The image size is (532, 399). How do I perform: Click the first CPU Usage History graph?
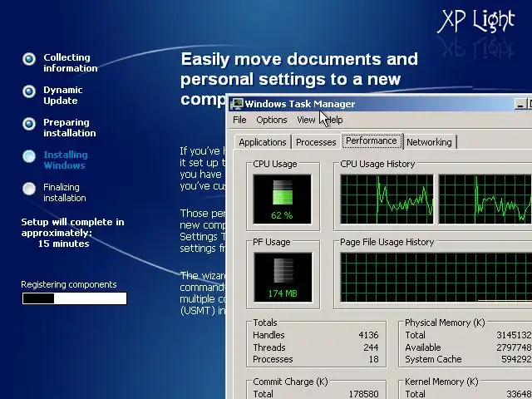pos(387,199)
